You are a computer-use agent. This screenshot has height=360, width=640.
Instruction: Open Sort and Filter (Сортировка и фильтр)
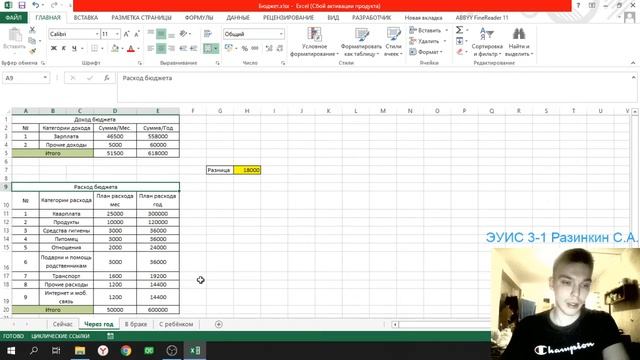(x=487, y=42)
